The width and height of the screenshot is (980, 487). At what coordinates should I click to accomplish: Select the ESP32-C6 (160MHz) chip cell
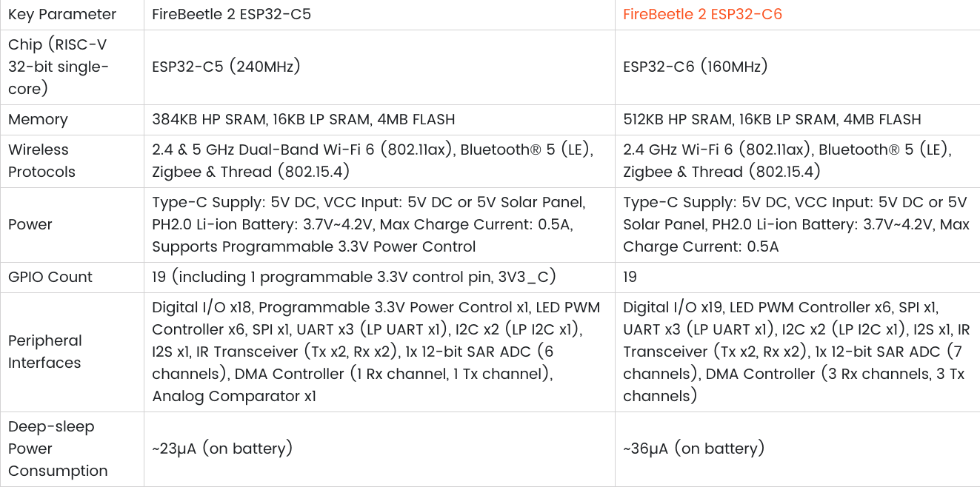(x=695, y=67)
